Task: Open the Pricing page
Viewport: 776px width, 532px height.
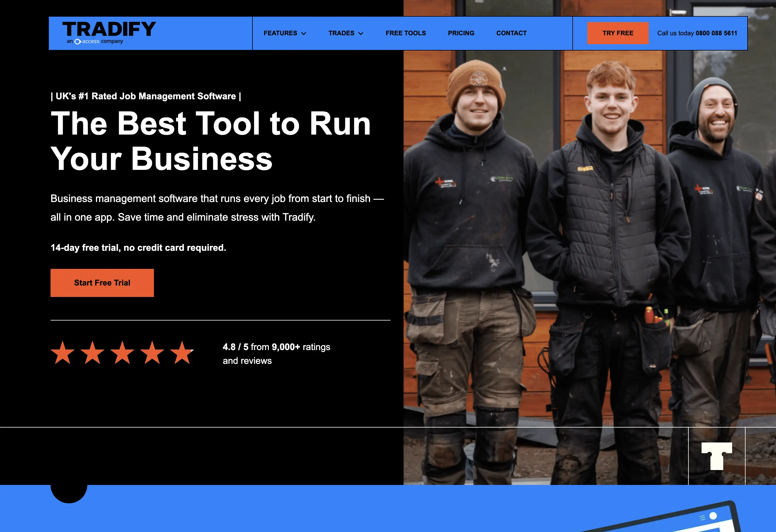Action: click(x=461, y=33)
